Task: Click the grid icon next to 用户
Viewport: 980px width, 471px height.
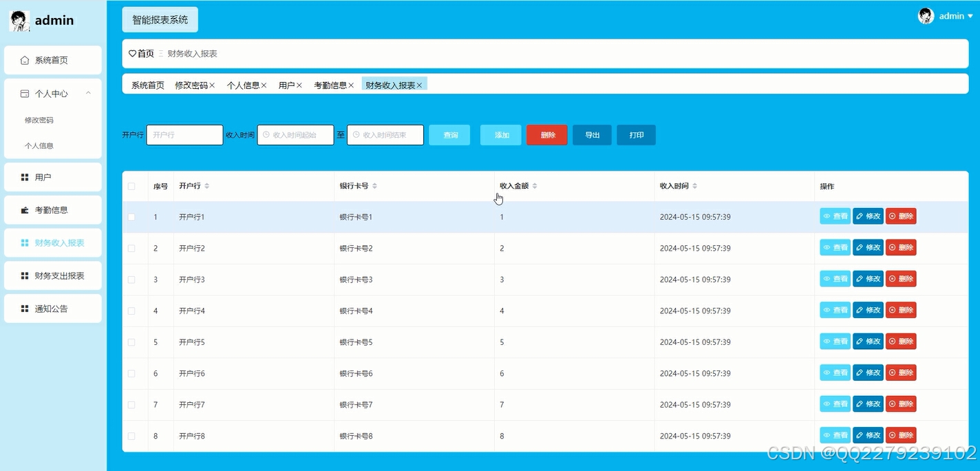Action: [x=25, y=178]
